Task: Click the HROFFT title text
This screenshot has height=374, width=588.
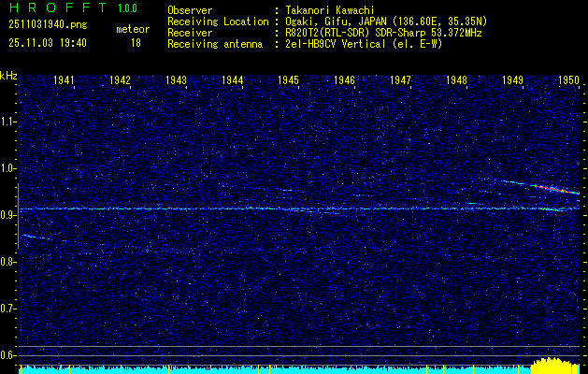Action: point(55,8)
